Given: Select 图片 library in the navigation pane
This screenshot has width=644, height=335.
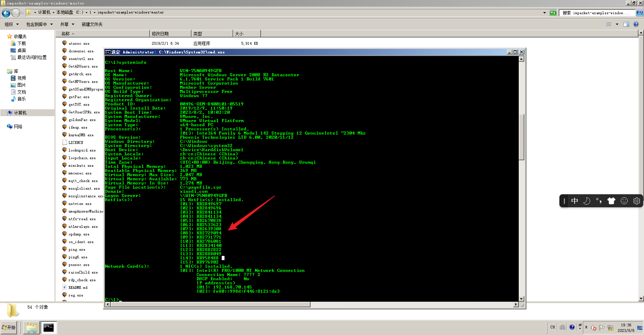Looking at the screenshot, I should click(x=22, y=85).
